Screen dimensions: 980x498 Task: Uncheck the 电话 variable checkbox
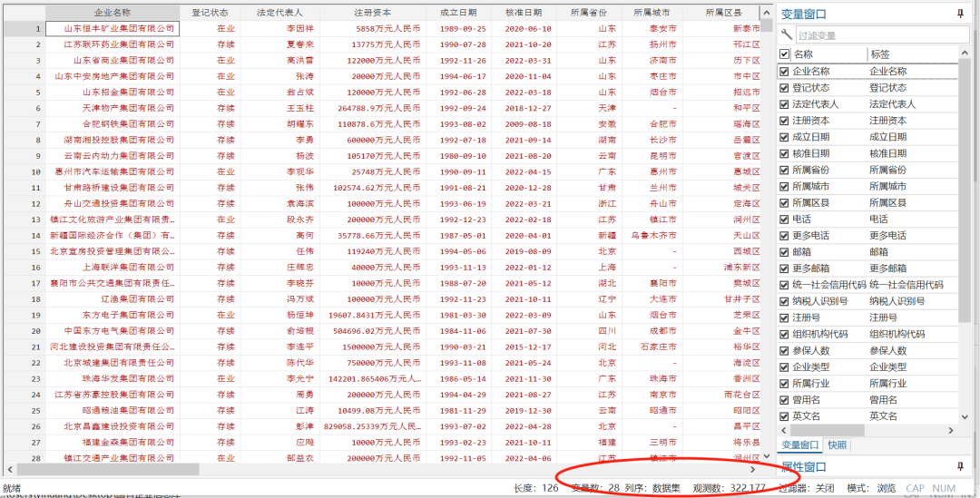(x=784, y=220)
